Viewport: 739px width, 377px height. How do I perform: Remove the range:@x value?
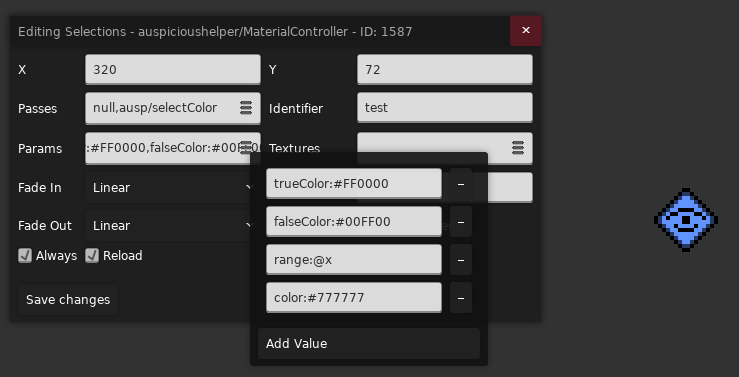(x=461, y=260)
